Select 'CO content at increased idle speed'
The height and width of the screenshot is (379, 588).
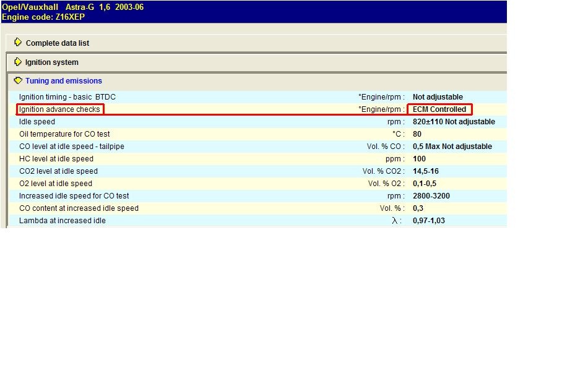[79, 208]
